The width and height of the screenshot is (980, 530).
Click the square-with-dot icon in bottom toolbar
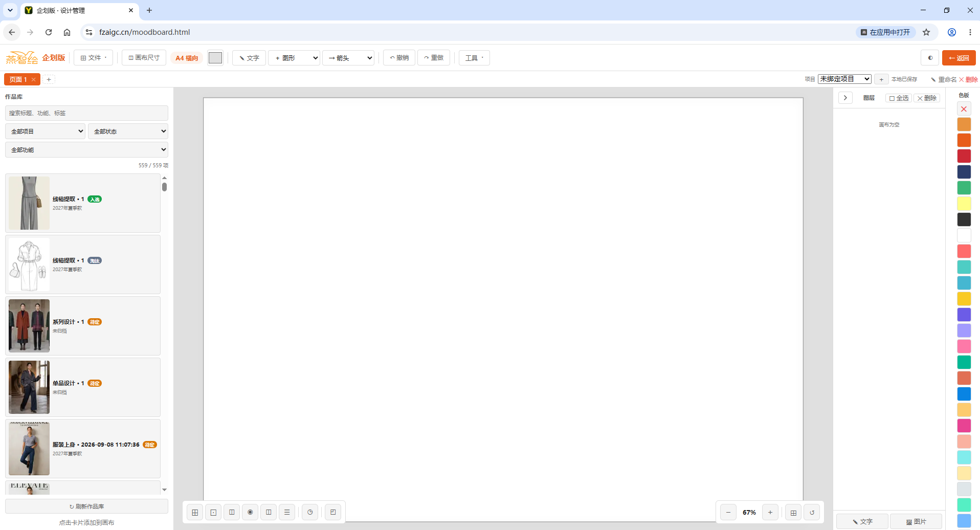coord(213,512)
